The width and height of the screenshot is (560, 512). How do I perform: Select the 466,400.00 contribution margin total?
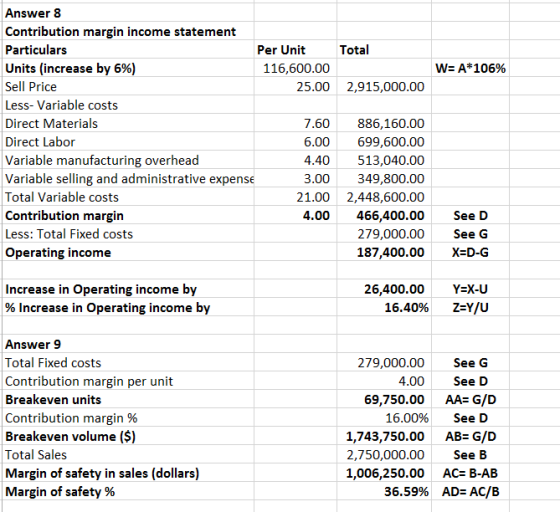pyautogui.click(x=390, y=216)
